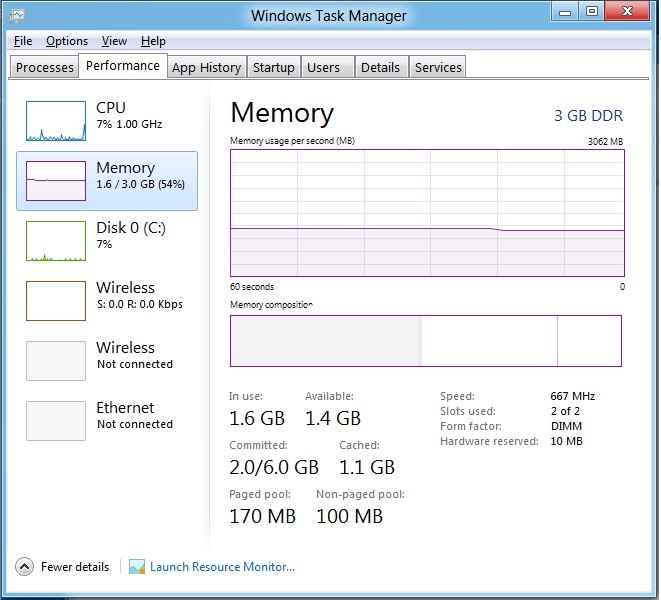This screenshot has height=600, width=661.
Task: Click the Slots used 2 of 2 value
Action: click(565, 411)
